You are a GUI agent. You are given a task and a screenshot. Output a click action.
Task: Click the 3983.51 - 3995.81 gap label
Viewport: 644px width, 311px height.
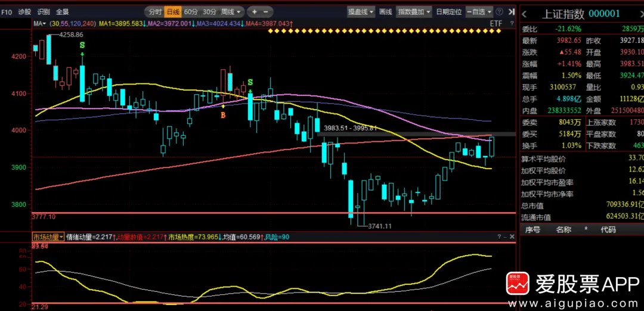tap(350, 128)
